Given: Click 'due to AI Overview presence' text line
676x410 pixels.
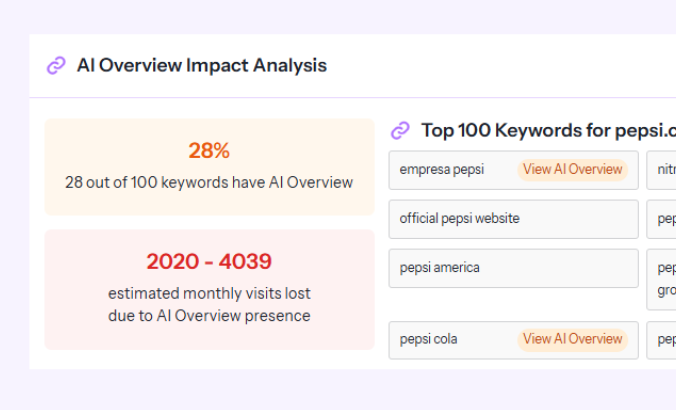Looking at the screenshot, I should coord(209,316).
